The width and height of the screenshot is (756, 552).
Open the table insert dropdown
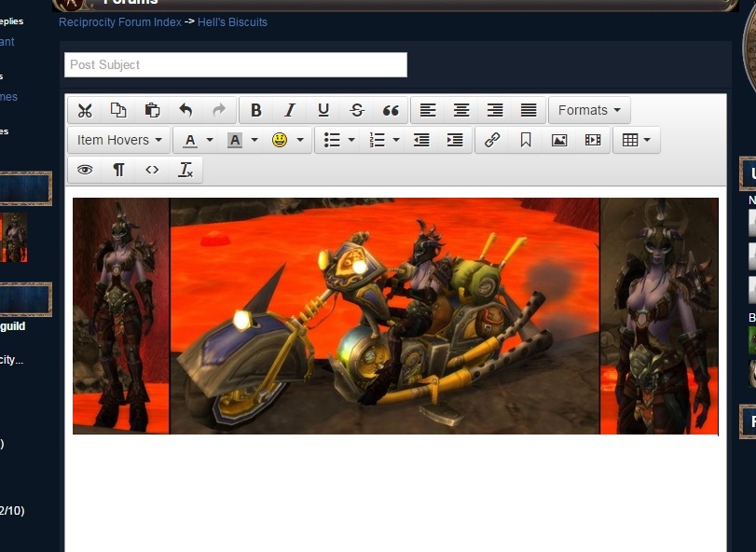pos(637,140)
